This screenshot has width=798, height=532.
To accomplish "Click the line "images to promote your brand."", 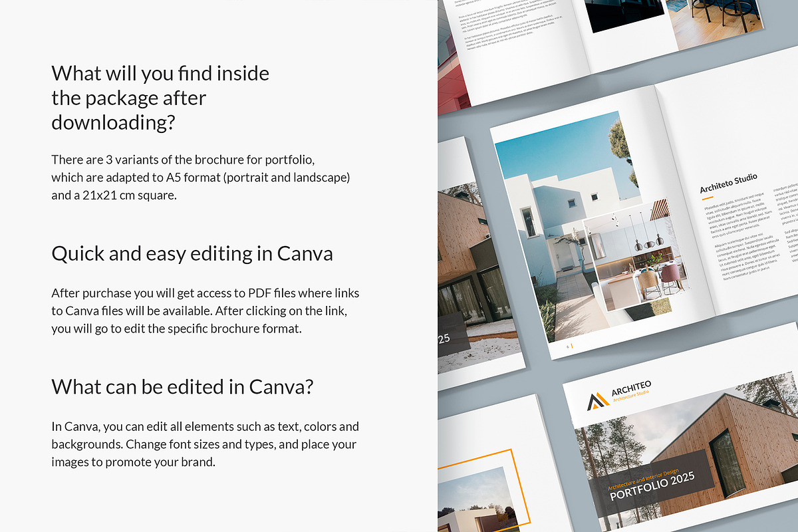I will pyautogui.click(x=133, y=462).
